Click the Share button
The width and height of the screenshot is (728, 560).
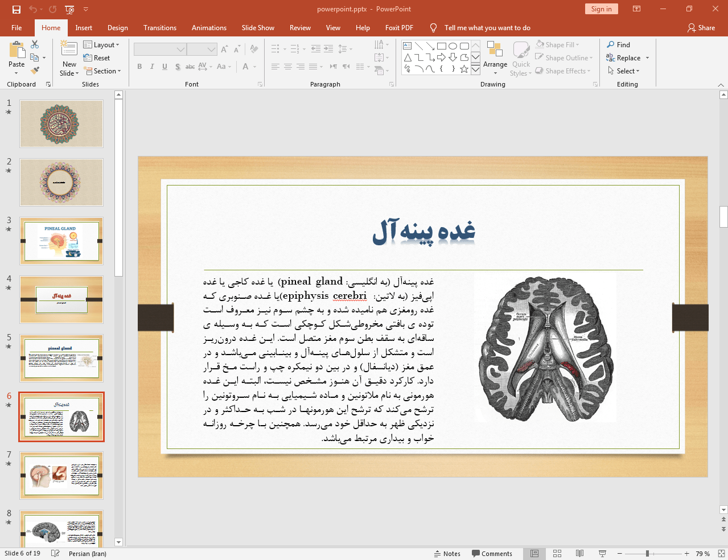click(x=701, y=28)
